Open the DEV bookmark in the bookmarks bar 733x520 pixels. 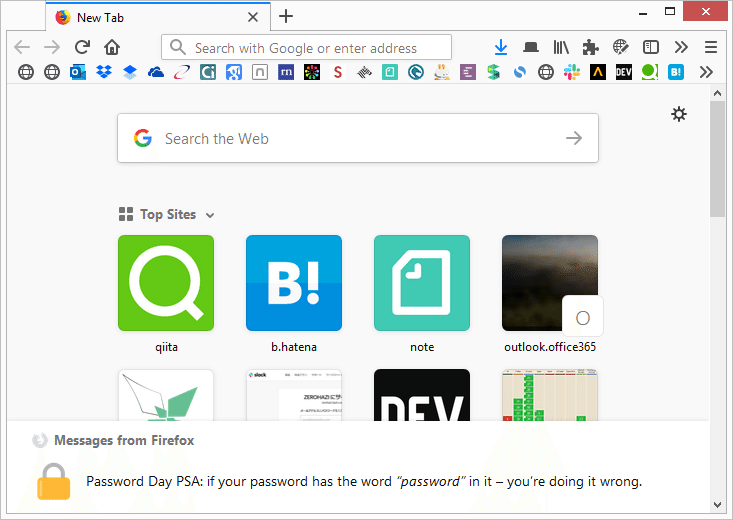[x=624, y=72]
